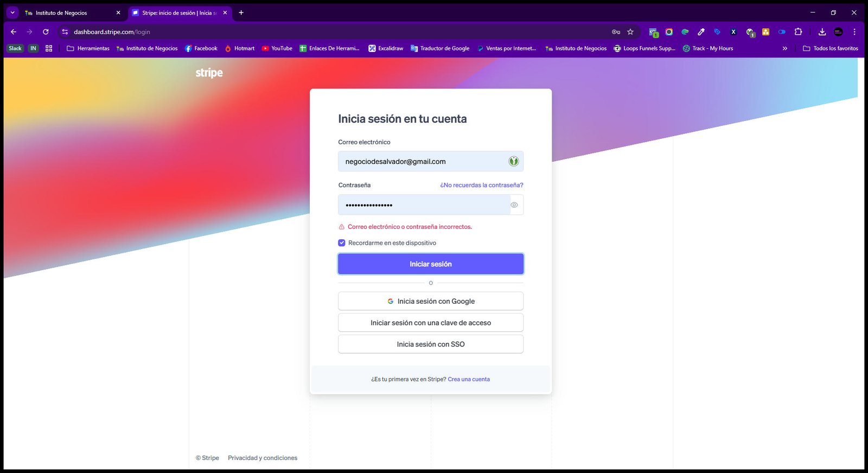Open the tab search dropdown
Viewport: 868px width, 473px height.
pyautogui.click(x=12, y=13)
